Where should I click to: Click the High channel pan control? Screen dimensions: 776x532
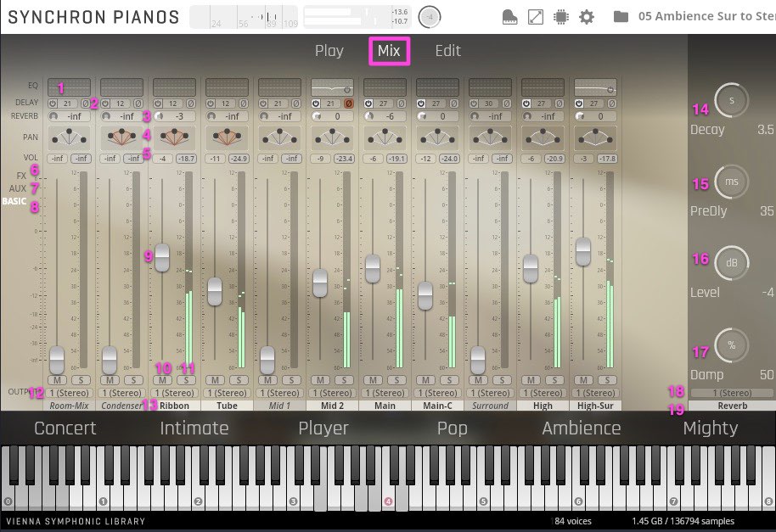(x=543, y=137)
